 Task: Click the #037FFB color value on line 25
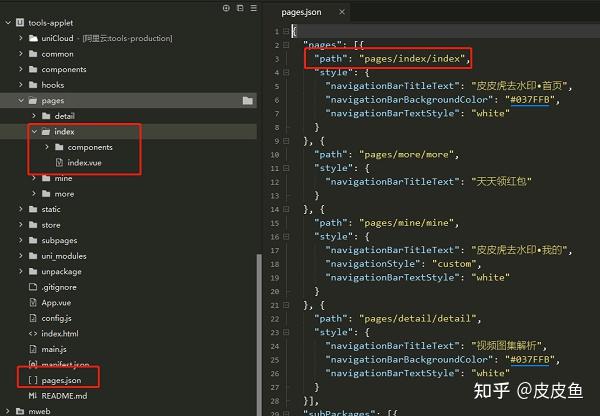[530, 360]
